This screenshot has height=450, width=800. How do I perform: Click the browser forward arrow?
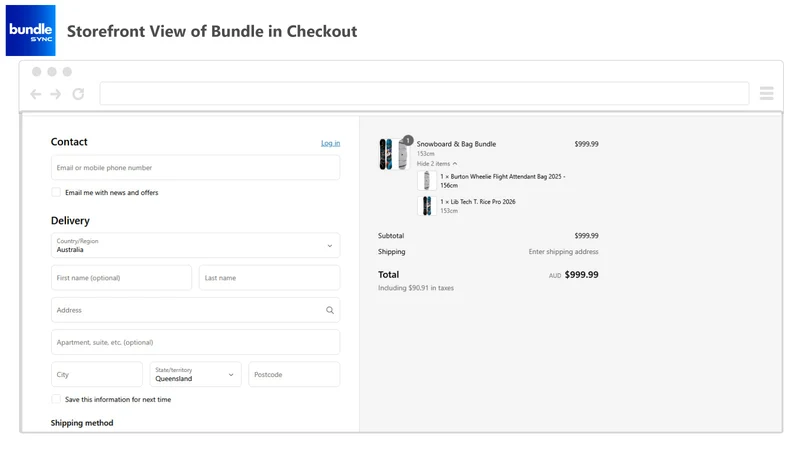pos(56,94)
